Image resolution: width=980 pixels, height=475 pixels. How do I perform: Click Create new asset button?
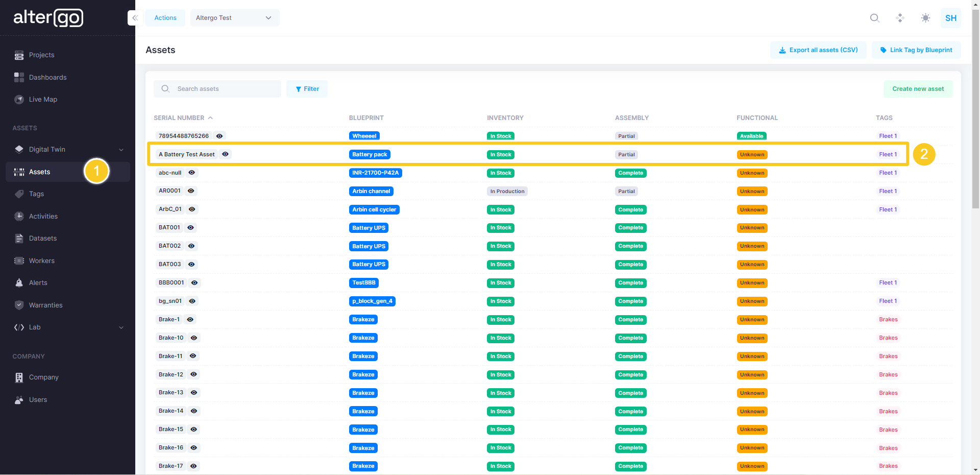point(918,89)
